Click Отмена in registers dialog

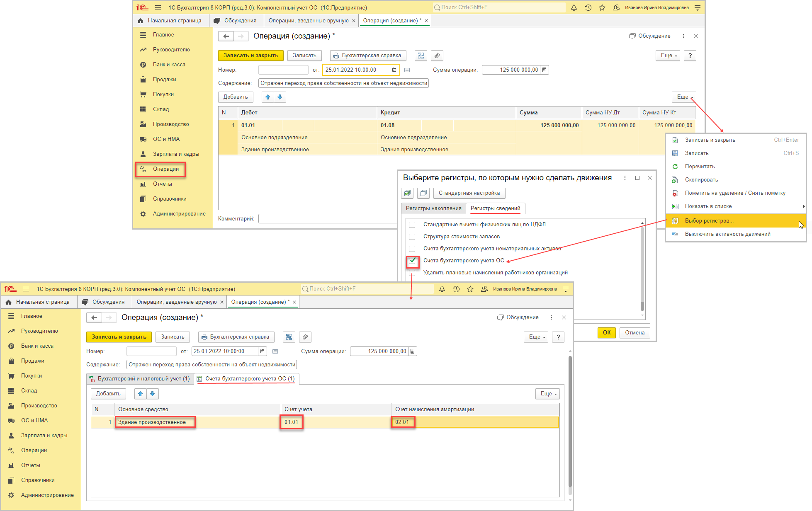[x=635, y=333]
